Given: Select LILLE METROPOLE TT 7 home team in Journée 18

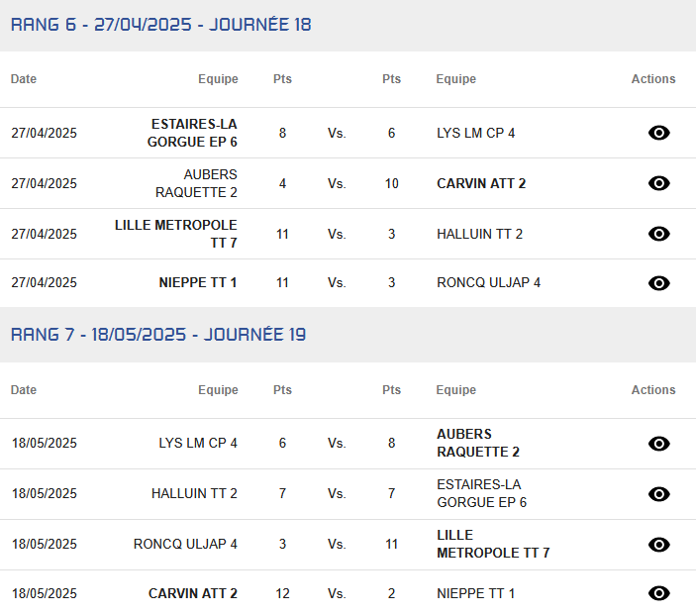Looking at the screenshot, I should click(176, 234).
